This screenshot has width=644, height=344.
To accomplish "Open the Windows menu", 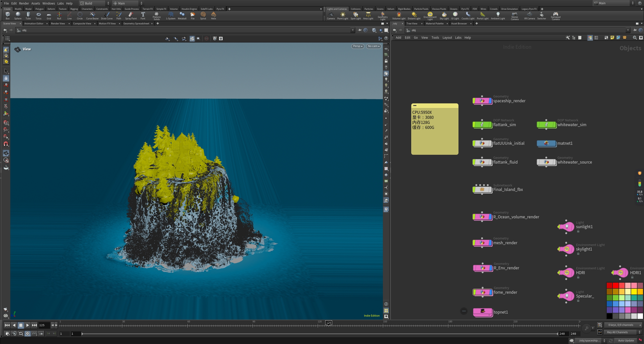I will [49, 3].
